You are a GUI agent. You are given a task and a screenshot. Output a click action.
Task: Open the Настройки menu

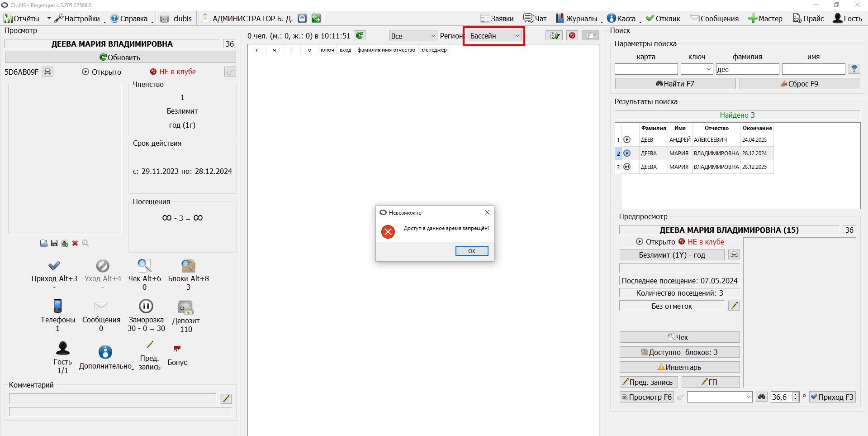[x=80, y=19]
